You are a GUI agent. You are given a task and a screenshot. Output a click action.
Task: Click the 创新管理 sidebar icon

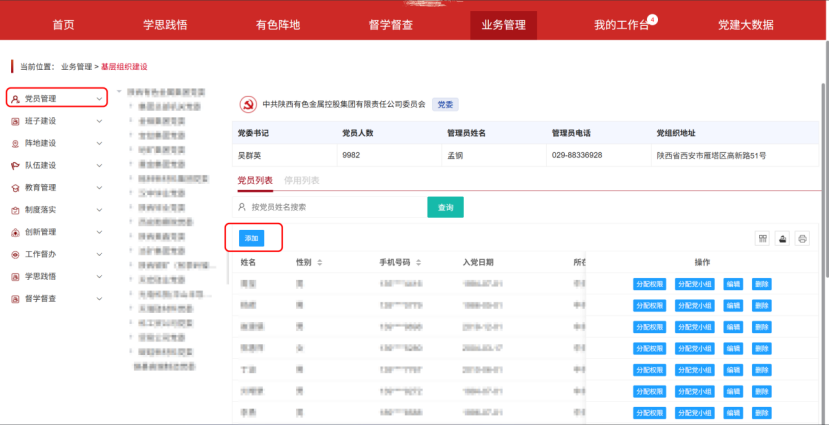pyautogui.click(x=16, y=231)
